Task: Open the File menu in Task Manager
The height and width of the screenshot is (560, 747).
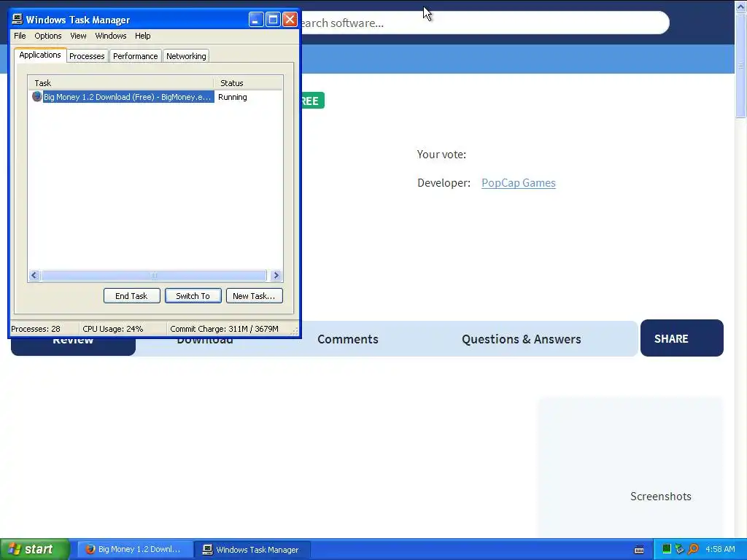Action: pos(20,36)
